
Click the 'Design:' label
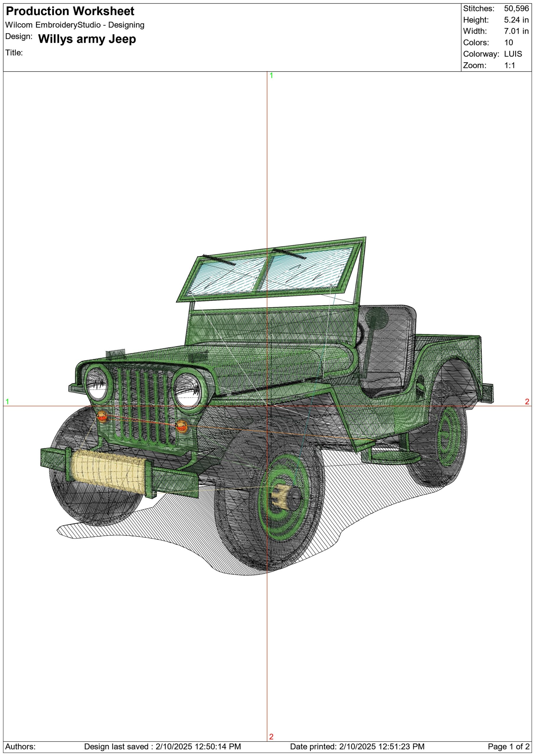pyautogui.click(x=19, y=36)
